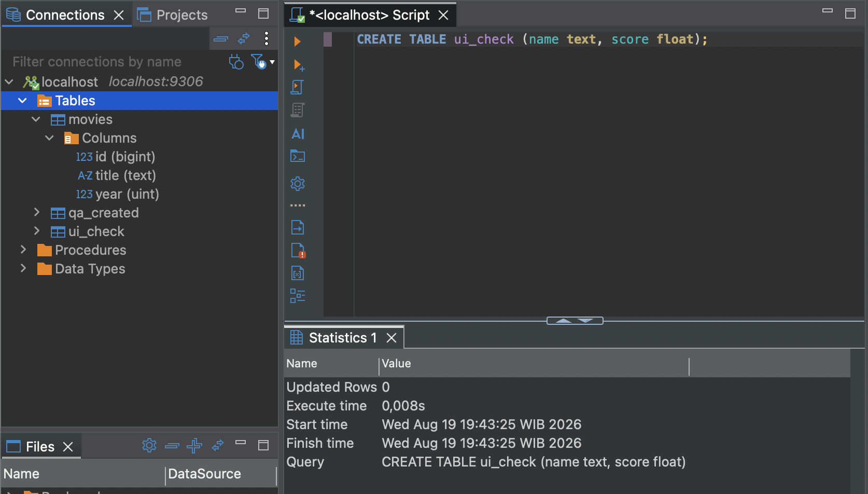Collapse the Tables folder

[x=22, y=101]
